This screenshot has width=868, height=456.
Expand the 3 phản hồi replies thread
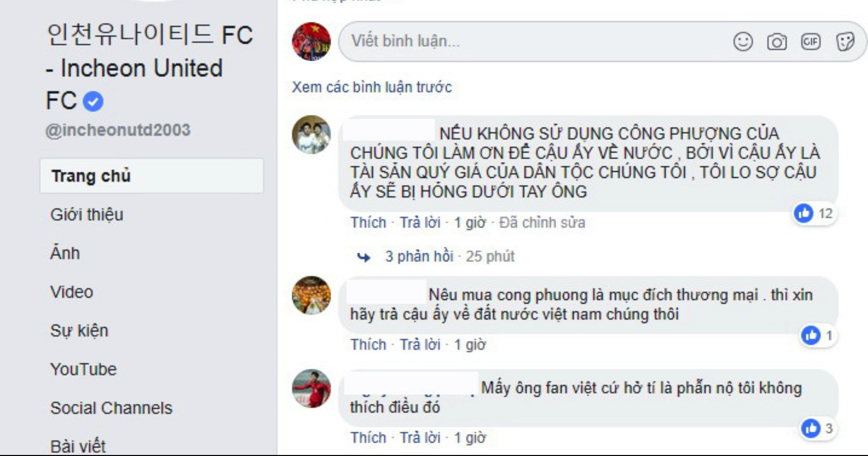(x=419, y=256)
